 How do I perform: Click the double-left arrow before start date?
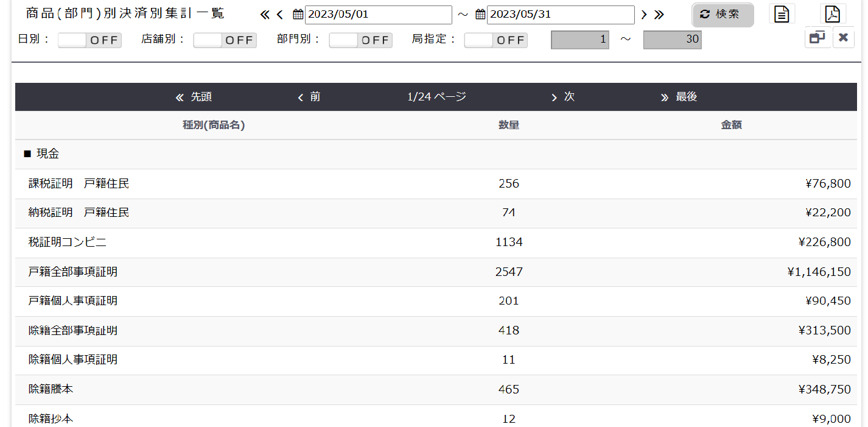[x=265, y=15]
